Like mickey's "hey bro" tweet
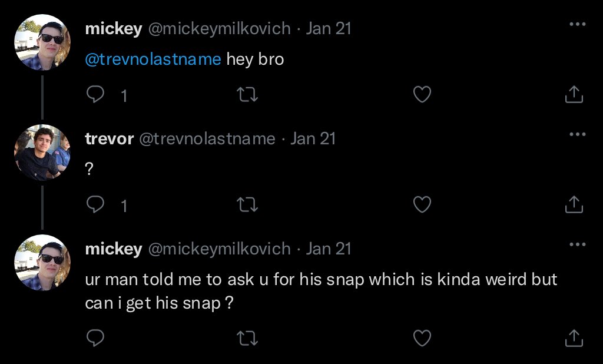 coord(422,94)
